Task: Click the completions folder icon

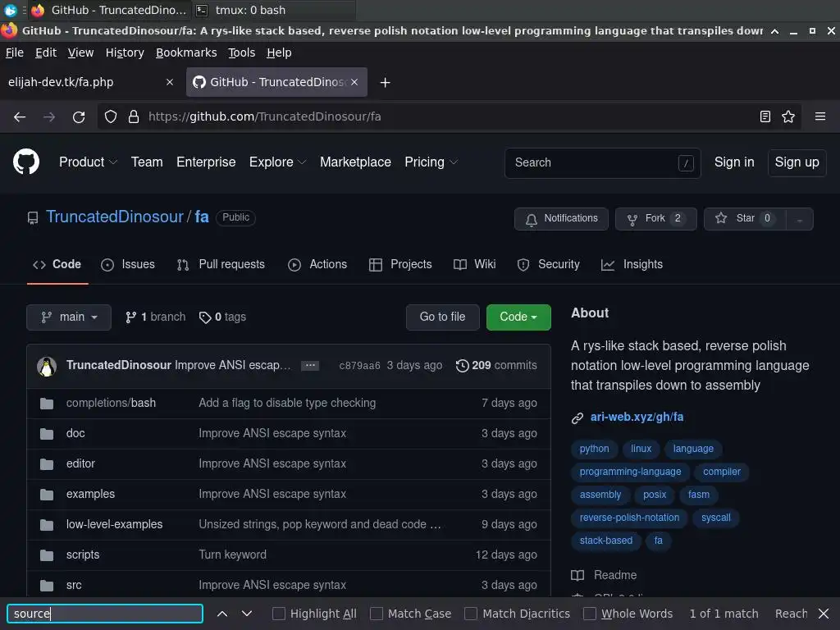Action: point(47,404)
